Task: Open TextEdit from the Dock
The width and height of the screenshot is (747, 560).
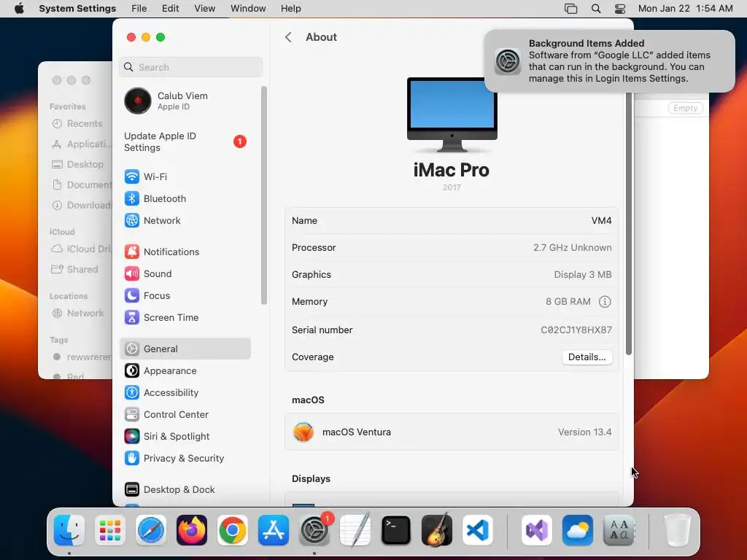Action: 355,530
